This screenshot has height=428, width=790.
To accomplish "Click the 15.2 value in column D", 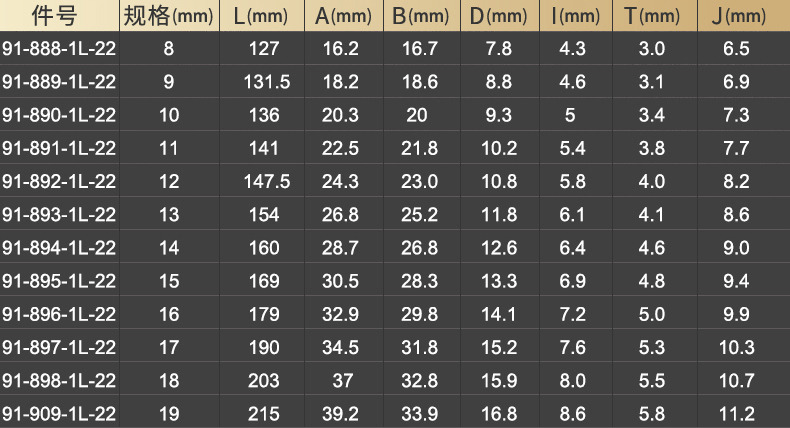I will (498, 347).
